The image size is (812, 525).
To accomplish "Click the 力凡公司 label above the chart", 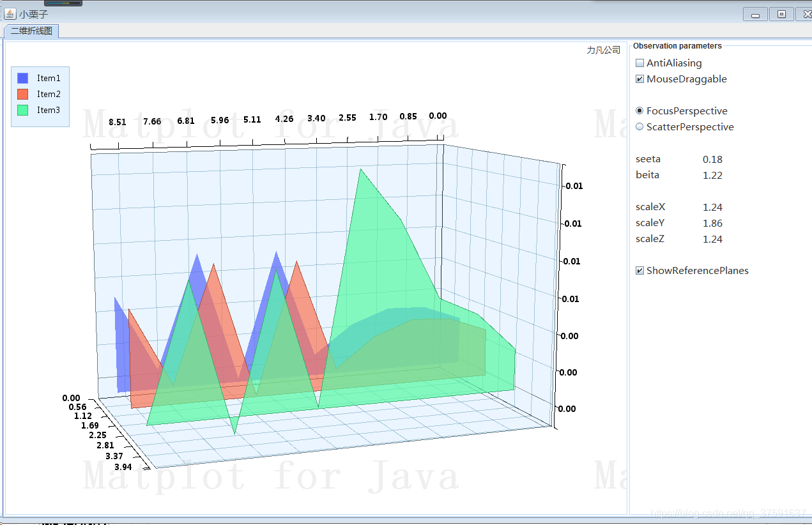I will point(602,49).
